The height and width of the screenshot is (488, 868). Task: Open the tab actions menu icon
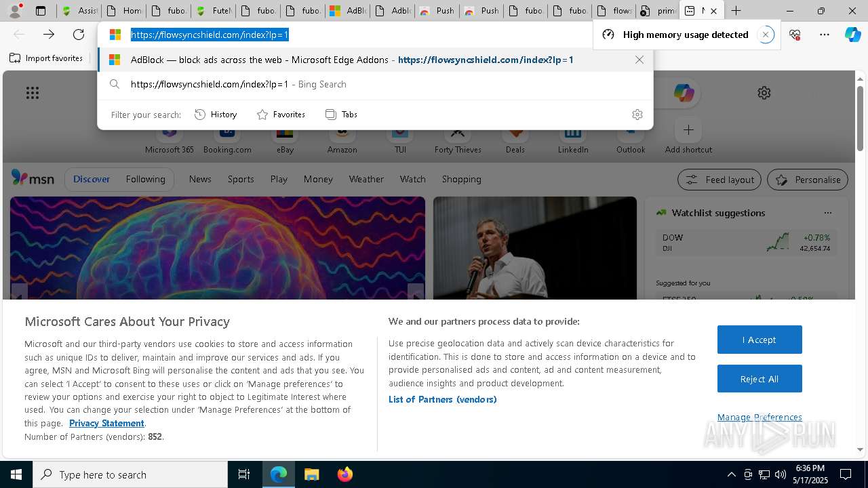41,11
